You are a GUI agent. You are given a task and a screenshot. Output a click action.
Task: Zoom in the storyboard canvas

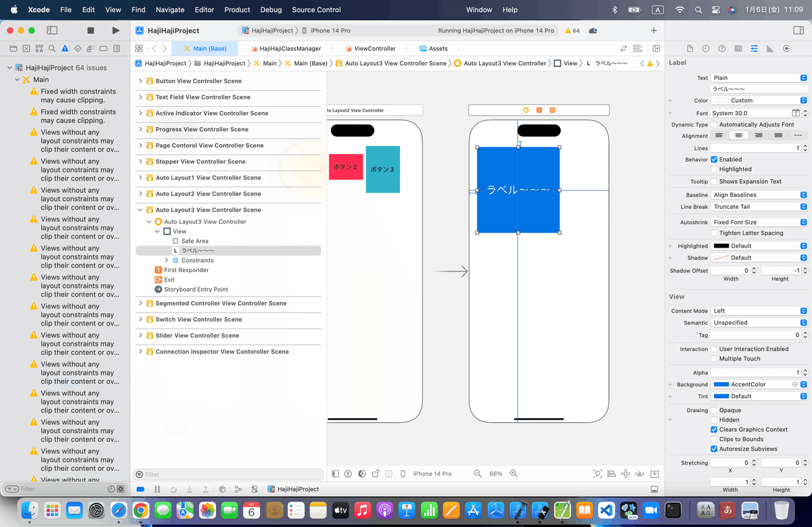(514, 474)
